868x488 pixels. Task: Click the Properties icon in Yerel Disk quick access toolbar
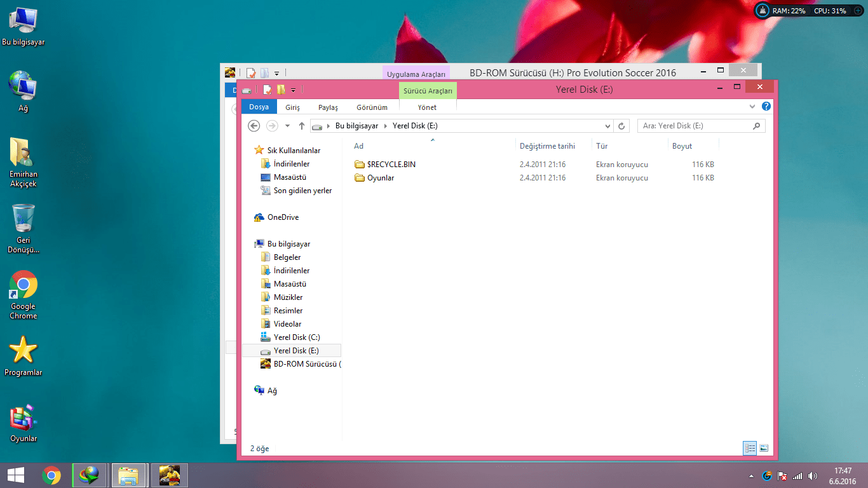(268, 90)
